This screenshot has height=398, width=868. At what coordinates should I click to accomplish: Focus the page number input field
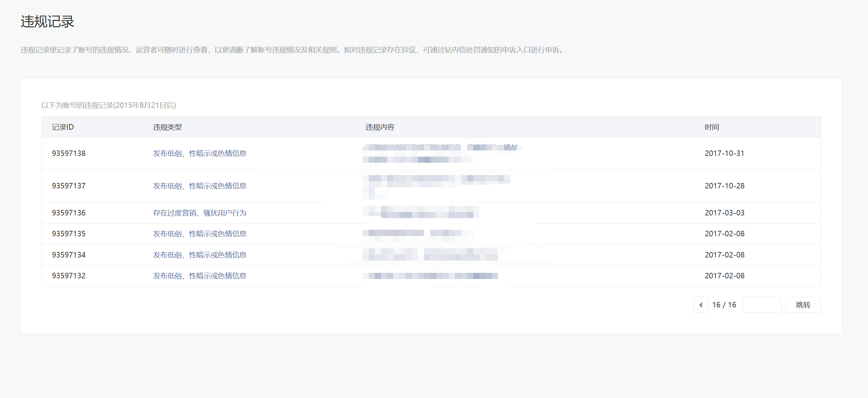pyautogui.click(x=762, y=305)
